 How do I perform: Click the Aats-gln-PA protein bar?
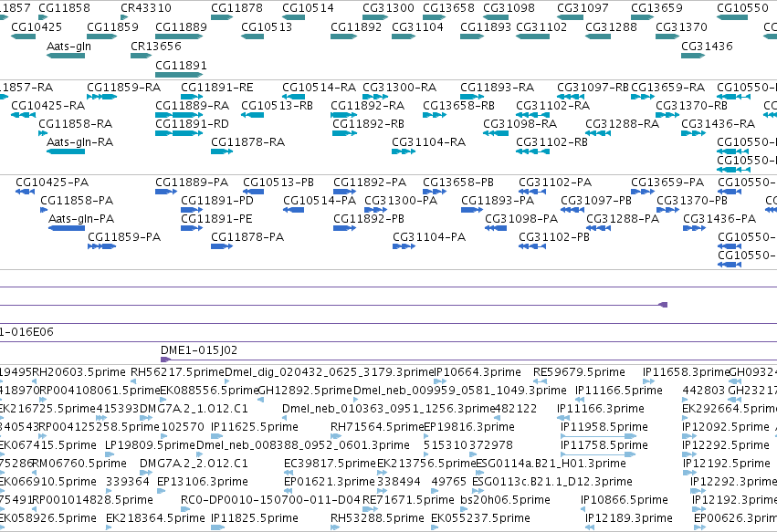[x=67, y=228]
